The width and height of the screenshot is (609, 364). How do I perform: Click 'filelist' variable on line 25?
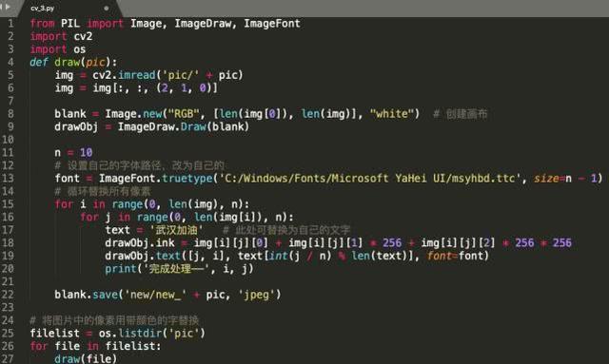(55, 334)
